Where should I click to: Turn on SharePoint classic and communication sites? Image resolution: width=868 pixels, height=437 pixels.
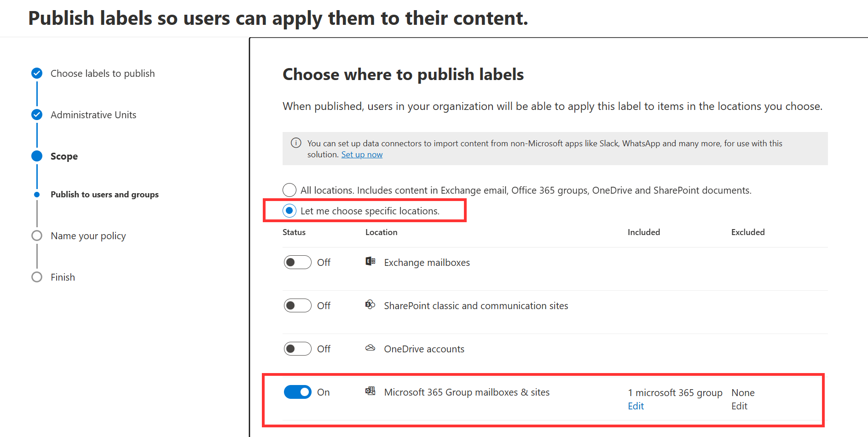[x=297, y=305]
